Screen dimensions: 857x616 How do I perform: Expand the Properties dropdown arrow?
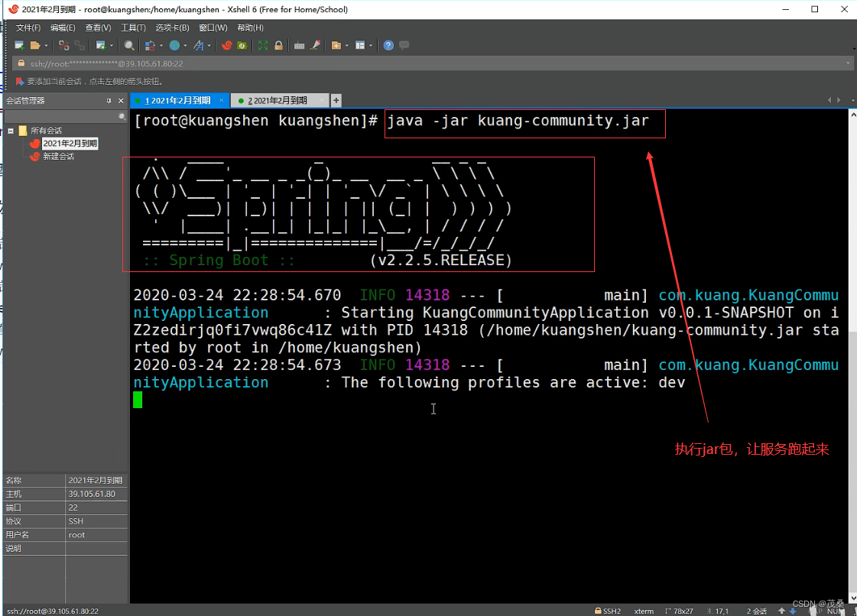[111, 45]
